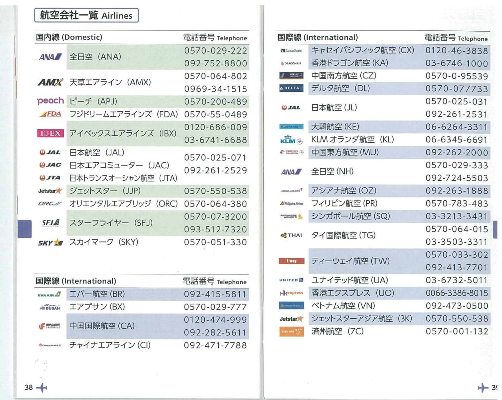This screenshot has width=502, height=400.
Task: Click the right page 国際線 (International) header
Action: pos(318,37)
